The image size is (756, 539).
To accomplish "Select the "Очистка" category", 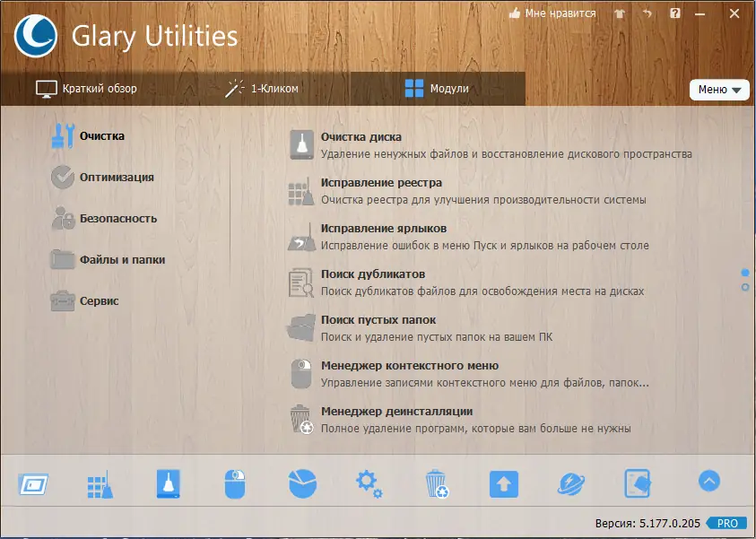I will [88, 136].
